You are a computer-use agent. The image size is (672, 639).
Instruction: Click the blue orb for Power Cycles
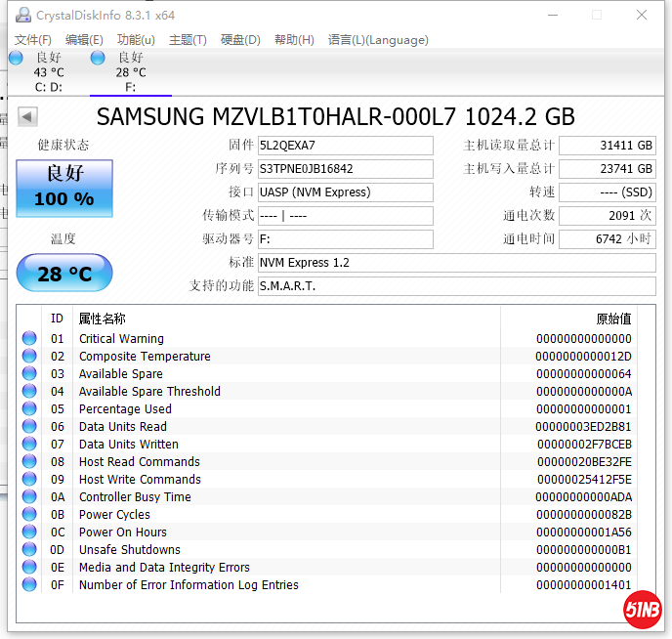[29, 515]
